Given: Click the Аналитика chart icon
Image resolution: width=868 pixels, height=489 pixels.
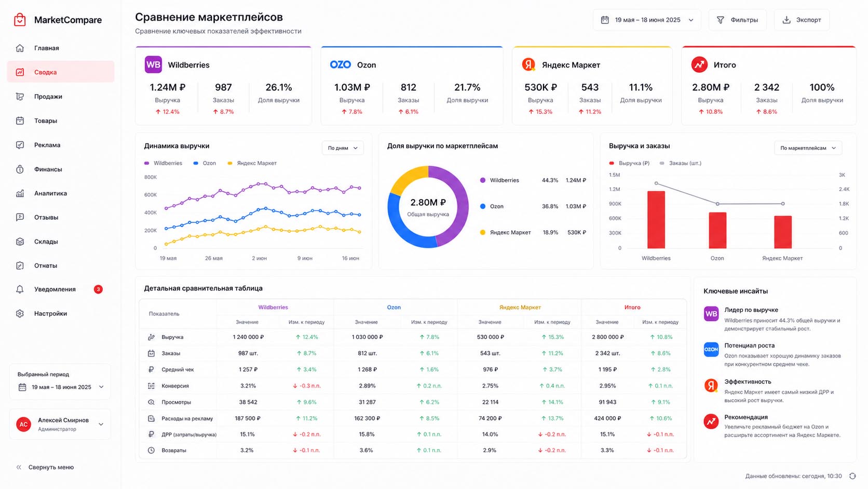Looking at the screenshot, I should 20,193.
